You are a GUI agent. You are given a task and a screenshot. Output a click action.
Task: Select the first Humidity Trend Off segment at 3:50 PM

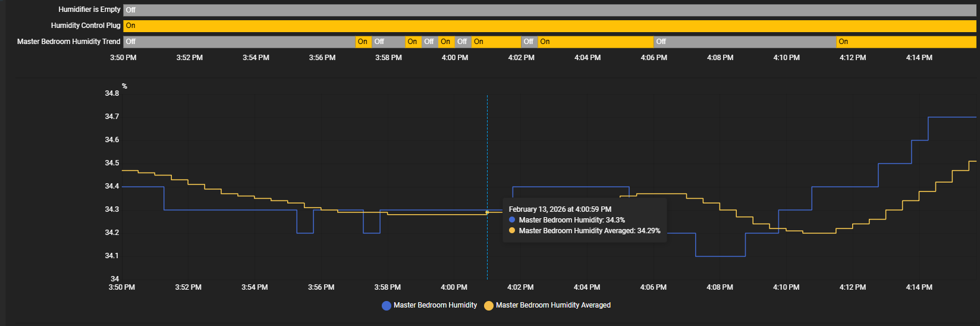(239, 42)
